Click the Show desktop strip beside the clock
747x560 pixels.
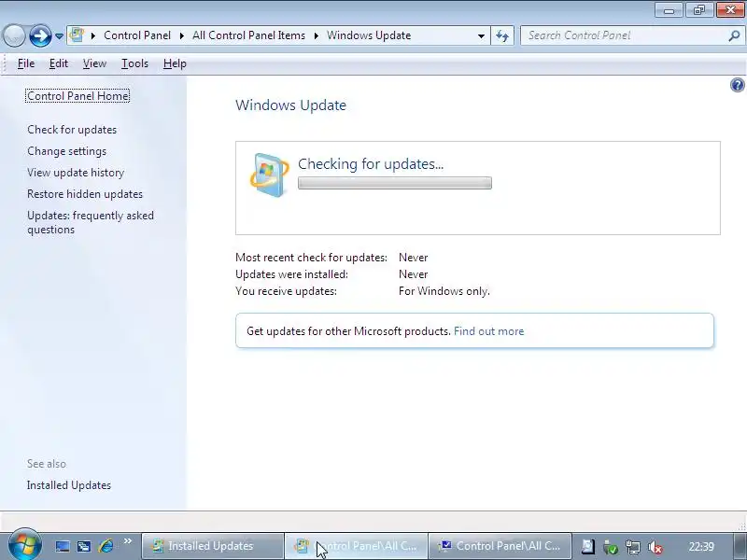[x=740, y=546]
